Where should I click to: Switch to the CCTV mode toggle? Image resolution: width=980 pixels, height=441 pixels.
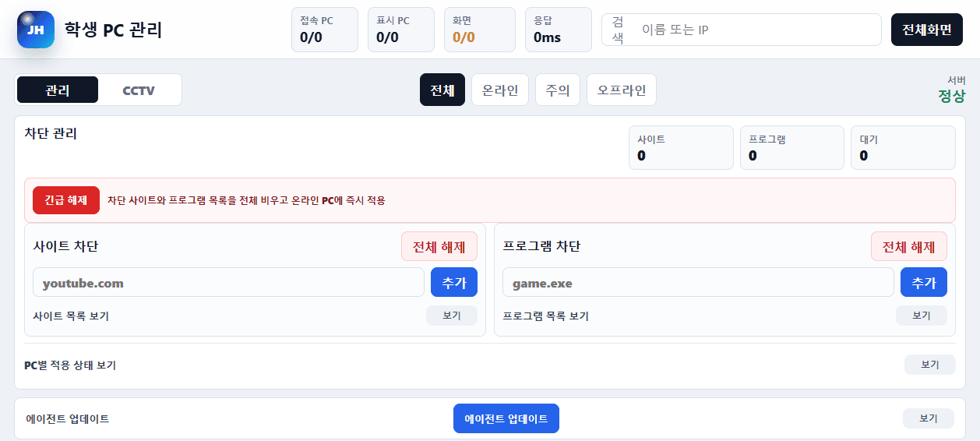coord(139,90)
